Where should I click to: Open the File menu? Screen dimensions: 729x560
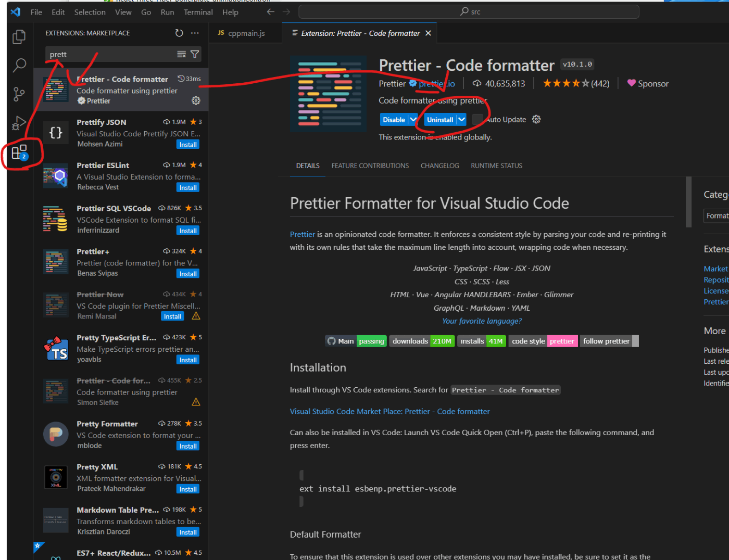coord(36,12)
